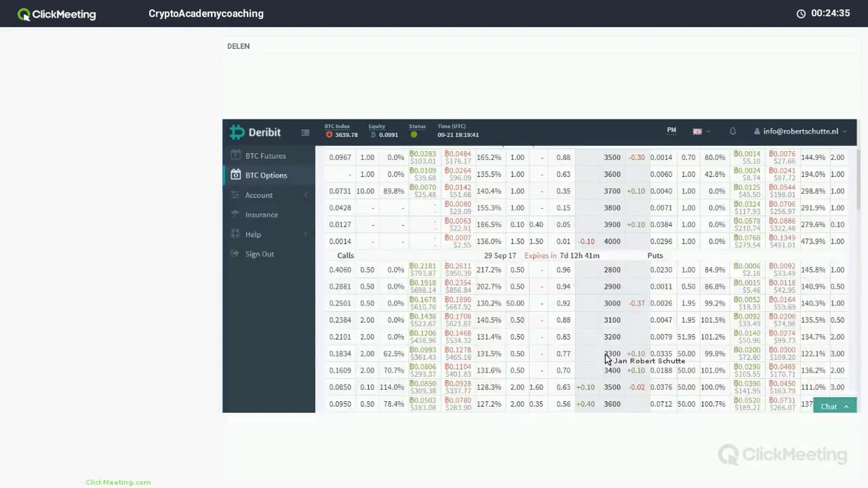Click the PM portfolio margin button
868x488 pixels.
coord(671,131)
